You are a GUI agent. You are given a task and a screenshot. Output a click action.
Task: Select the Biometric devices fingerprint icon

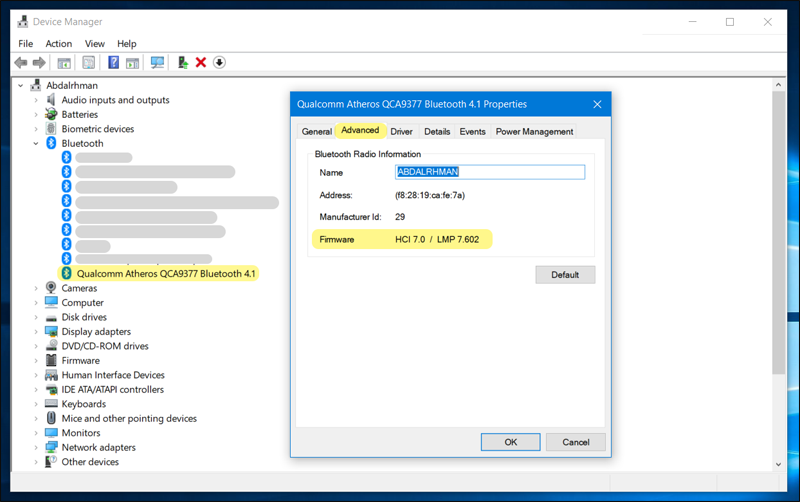51,129
